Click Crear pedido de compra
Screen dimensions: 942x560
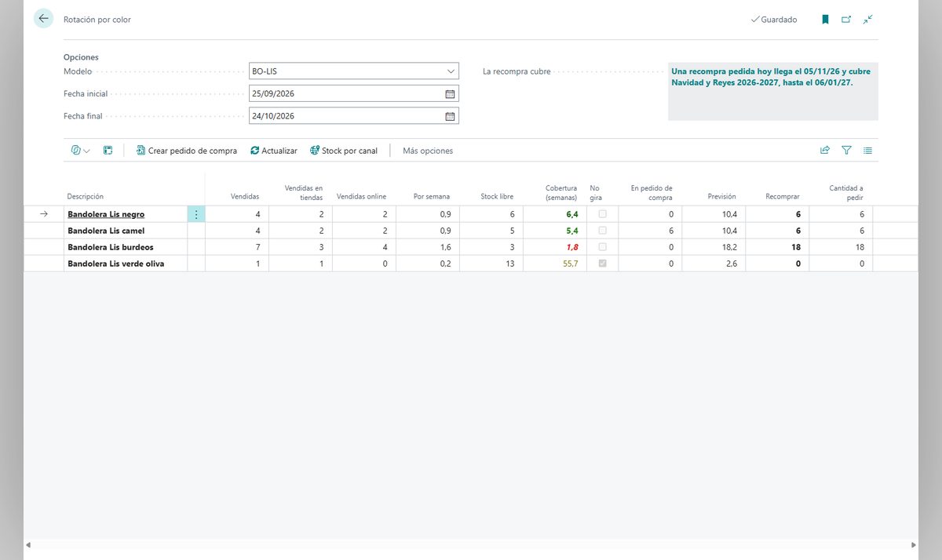[186, 151]
